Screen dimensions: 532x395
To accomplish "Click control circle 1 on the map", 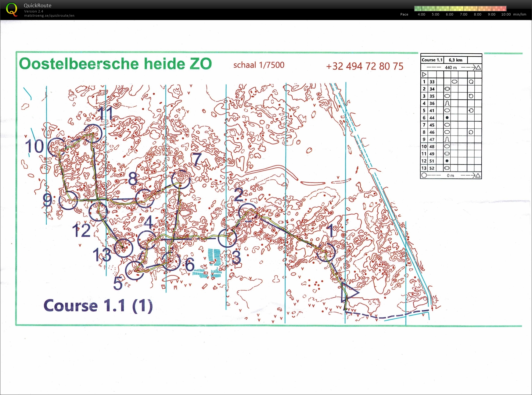I will [x=326, y=252].
